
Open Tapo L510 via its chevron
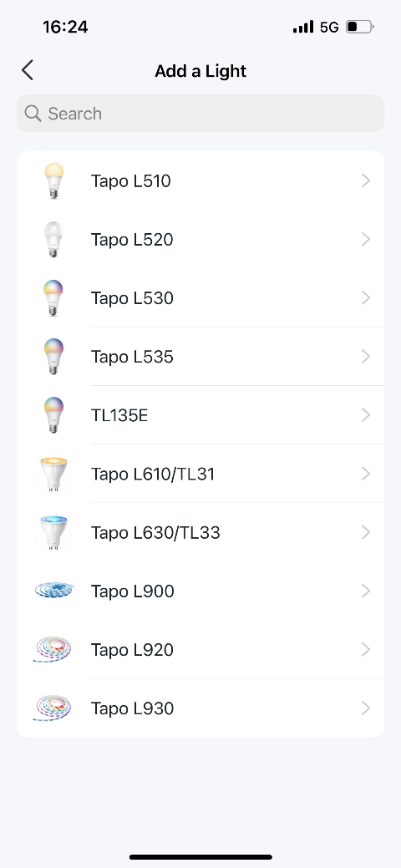coord(366,180)
